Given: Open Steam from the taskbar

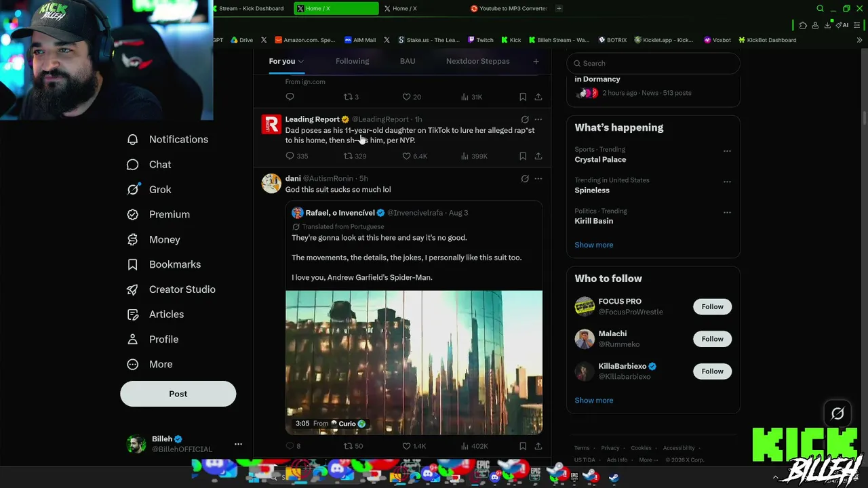Looking at the screenshot, I should tap(613, 477).
